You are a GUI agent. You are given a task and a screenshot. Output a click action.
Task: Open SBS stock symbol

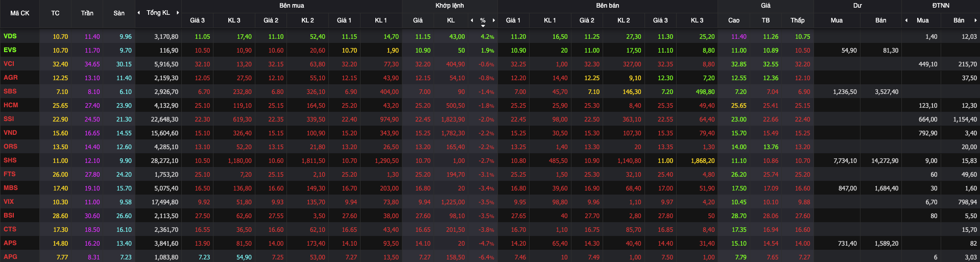10,91
